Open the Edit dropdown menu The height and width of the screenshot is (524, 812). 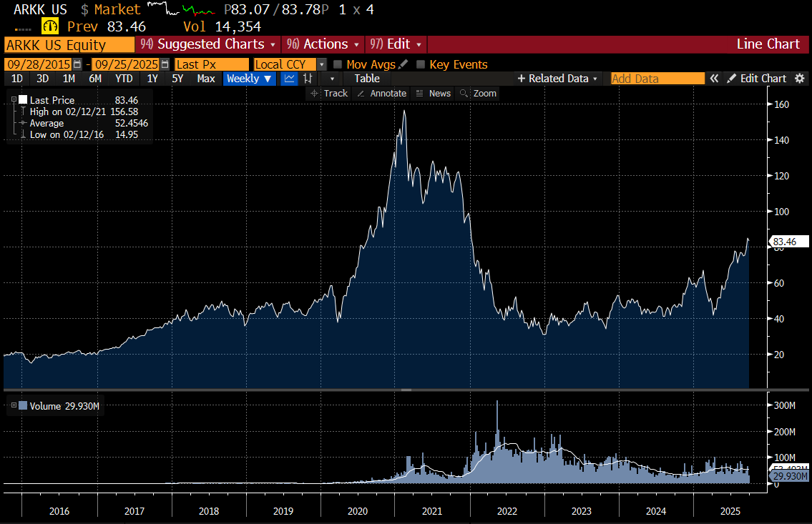396,44
